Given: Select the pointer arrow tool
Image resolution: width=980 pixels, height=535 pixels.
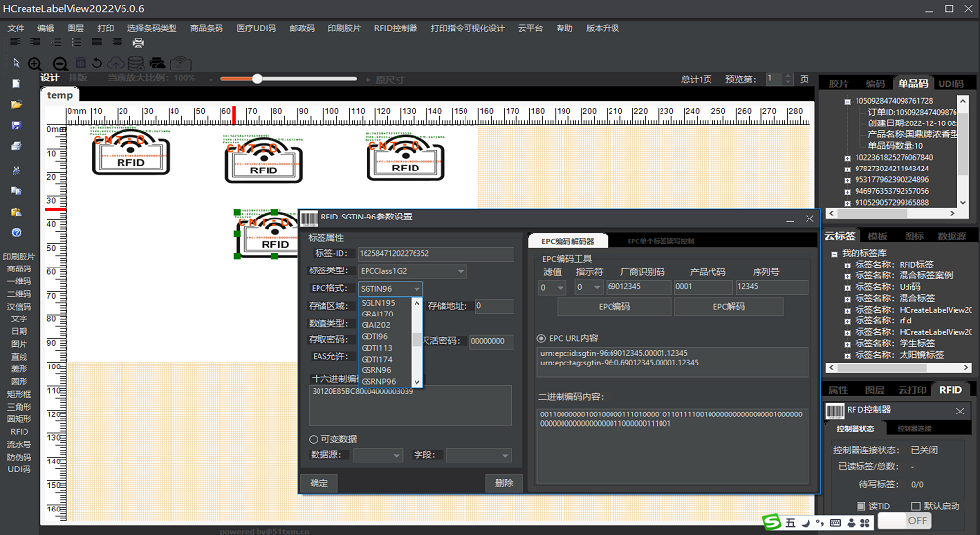Looking at the screenshot, I should (x=16, y=63).
